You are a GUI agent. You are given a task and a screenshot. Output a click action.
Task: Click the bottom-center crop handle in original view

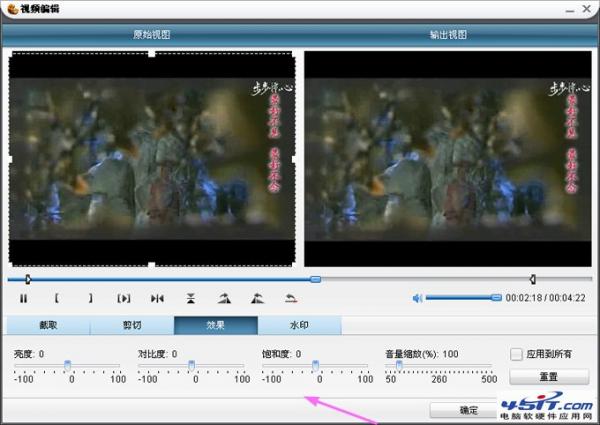[152, 265]
